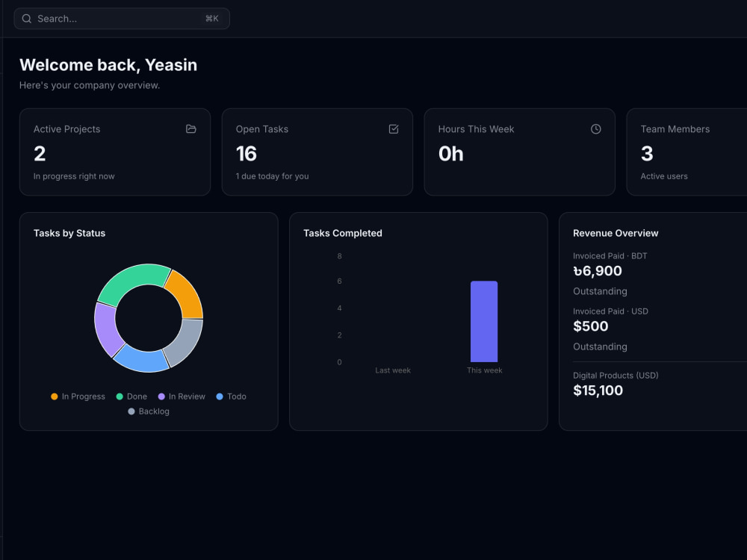The image size is (747, 560).
Task: Click the Hours This Week clock icon
Action: tap(596, 129)
